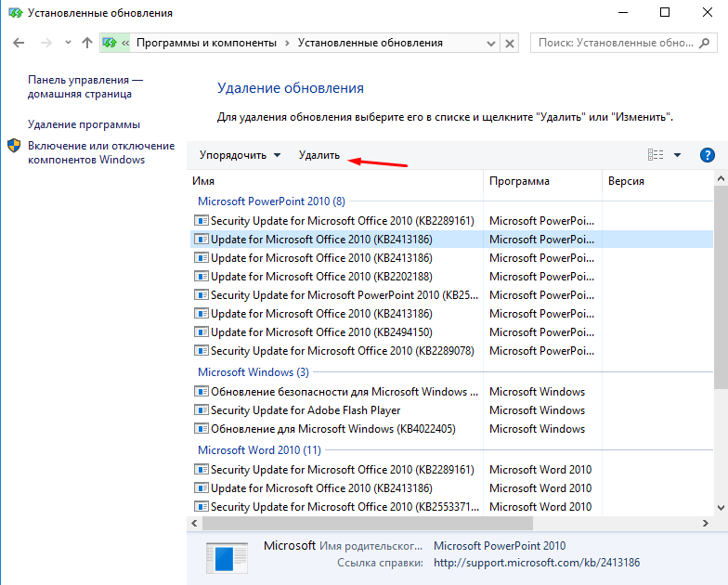Select Обновление безопасности для Microsoft Windows row

tap(451, 392)
